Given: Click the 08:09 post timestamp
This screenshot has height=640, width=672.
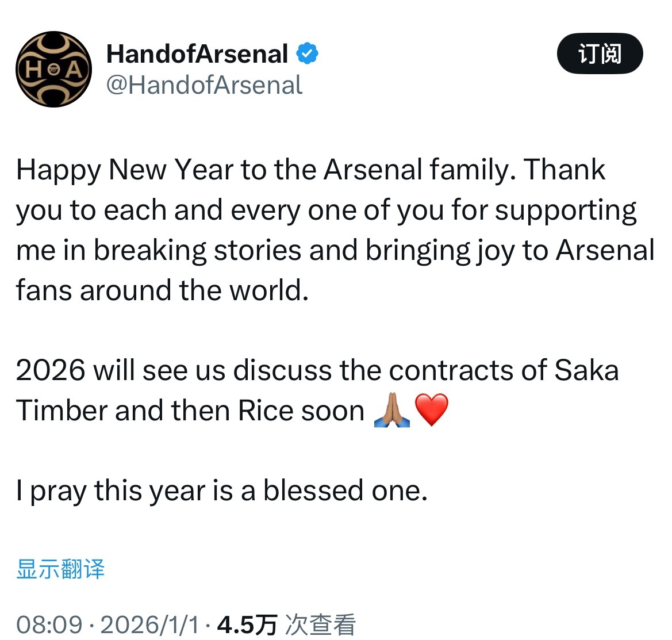Looking at the screenshot, I should pos(49,624).
